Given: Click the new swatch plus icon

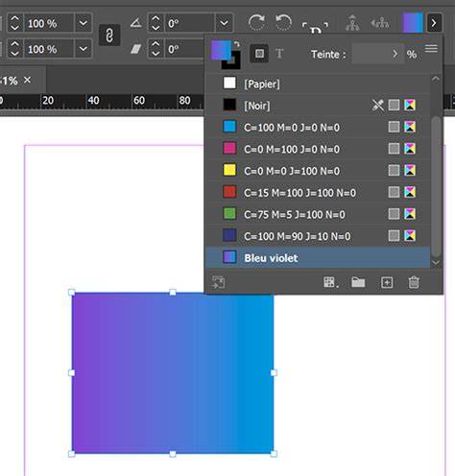Looking at the screenshot, I should [x=387, y=282].
